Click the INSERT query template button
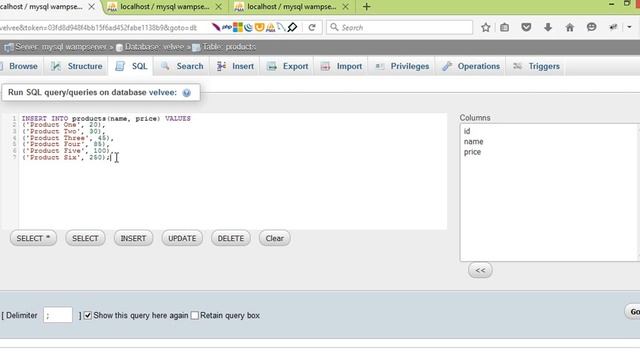 click(x=133, y=238)
